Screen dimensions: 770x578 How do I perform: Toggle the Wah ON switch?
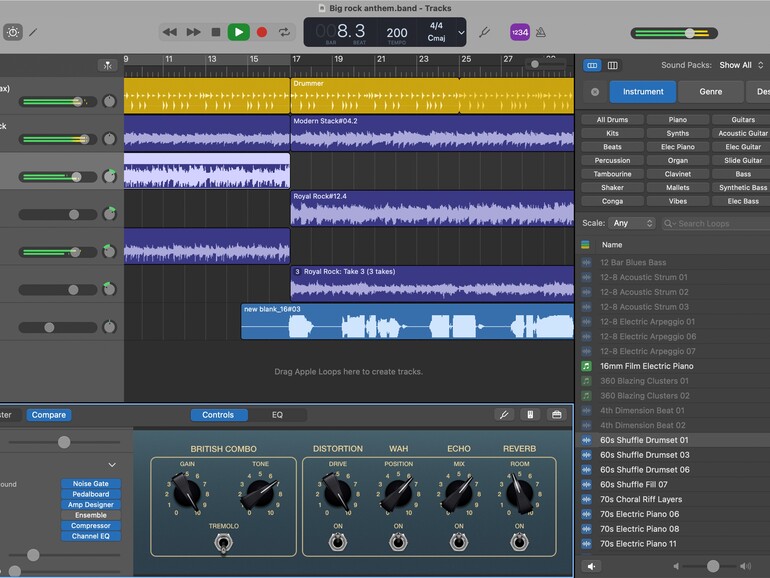(x=398, y=542)
